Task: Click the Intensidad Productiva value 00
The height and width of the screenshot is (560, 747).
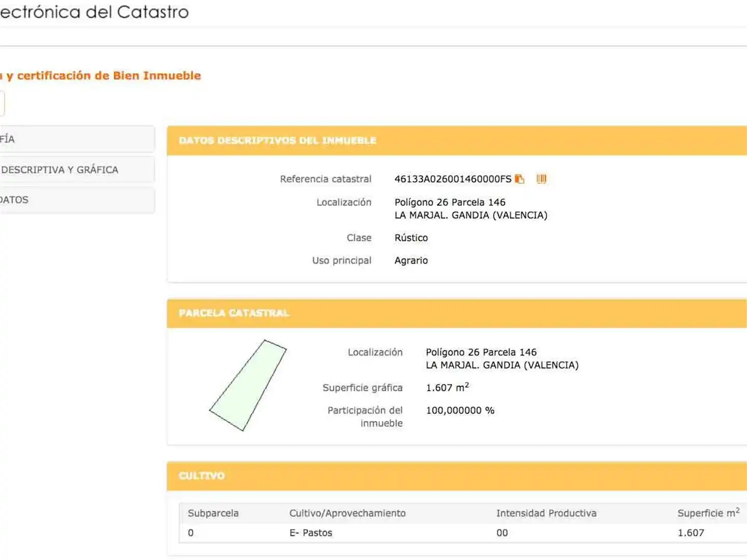Action: click(x=502, y=533)
